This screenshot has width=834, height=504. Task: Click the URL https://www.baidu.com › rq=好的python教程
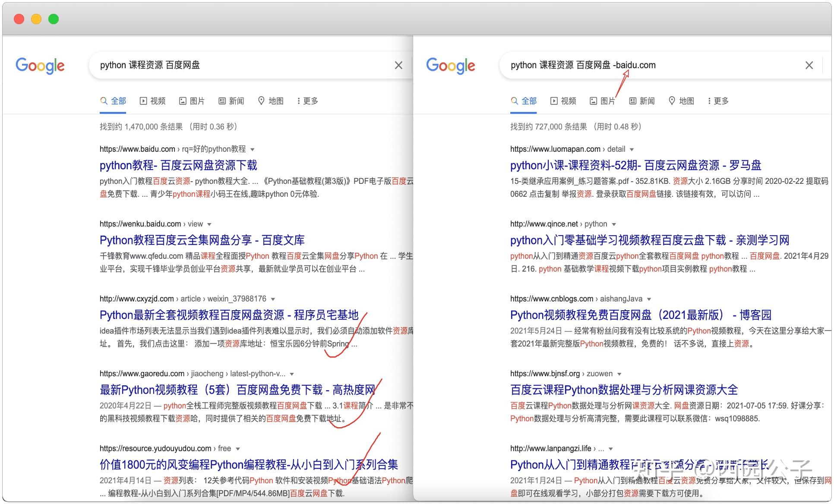coord(173,149)
